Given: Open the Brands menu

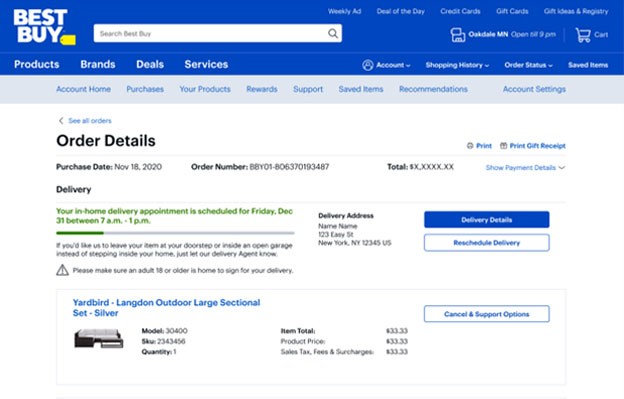Looking at the screenshot, I should (98, 64).
